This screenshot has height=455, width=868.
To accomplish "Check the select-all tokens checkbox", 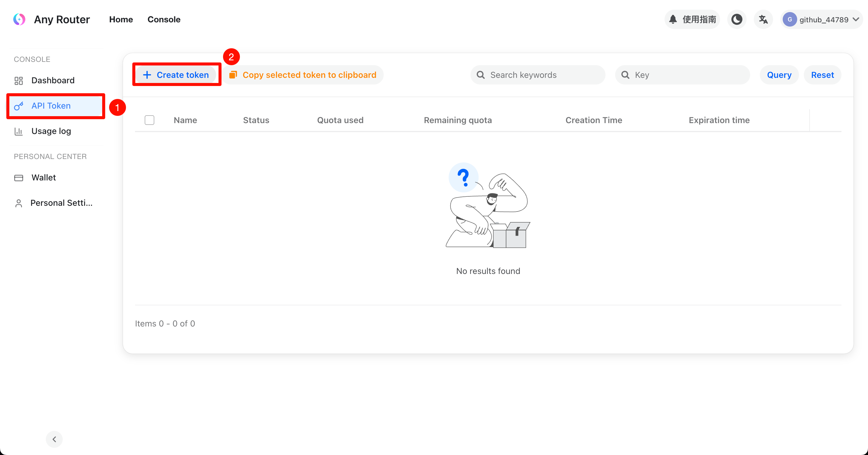I will point(149,120).
